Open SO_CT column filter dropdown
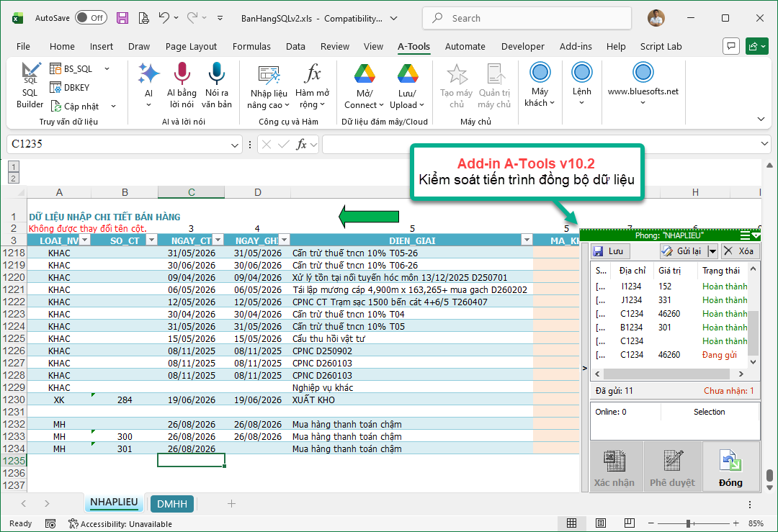The width and height of the screenshot is (778, 532). click(x=152, y=240)
